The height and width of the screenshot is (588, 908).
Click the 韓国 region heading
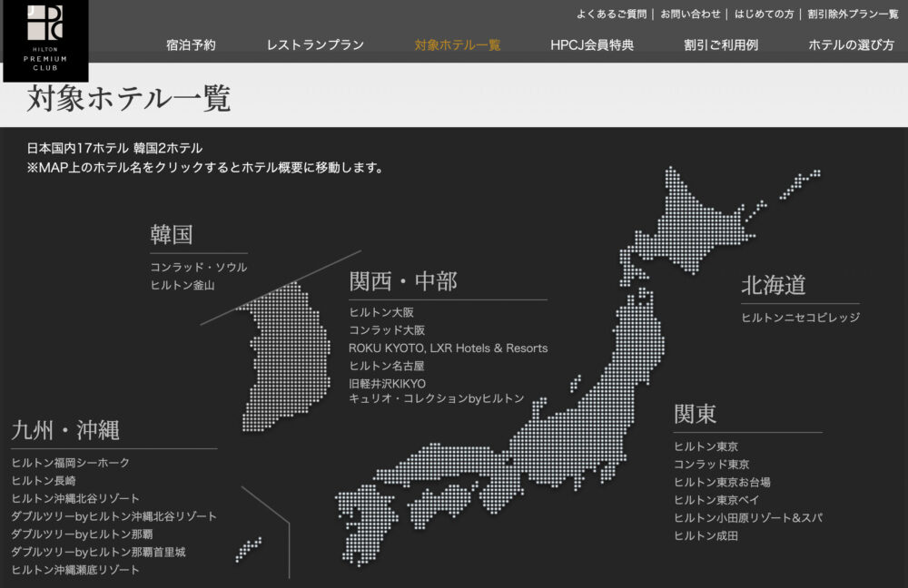(x=172, y=235)
